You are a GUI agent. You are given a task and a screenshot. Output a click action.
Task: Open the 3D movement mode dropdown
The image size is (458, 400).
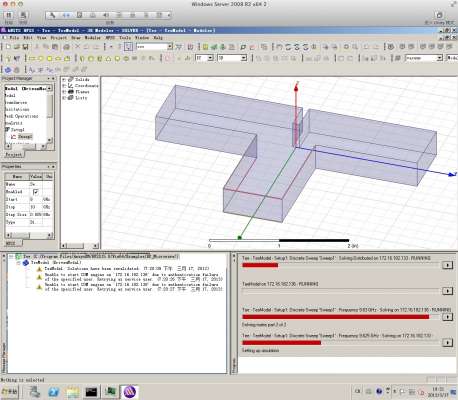click(244, 58)
